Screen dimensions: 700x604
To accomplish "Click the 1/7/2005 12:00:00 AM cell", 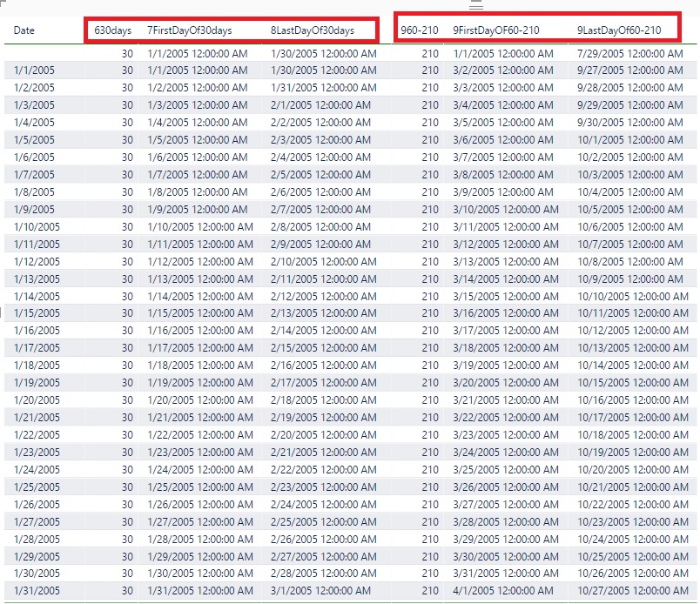I will coord(198,175).
